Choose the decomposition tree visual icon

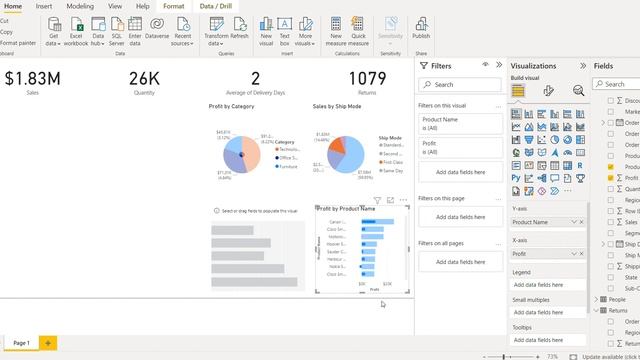pyautogui.click(x=542, y=178)
